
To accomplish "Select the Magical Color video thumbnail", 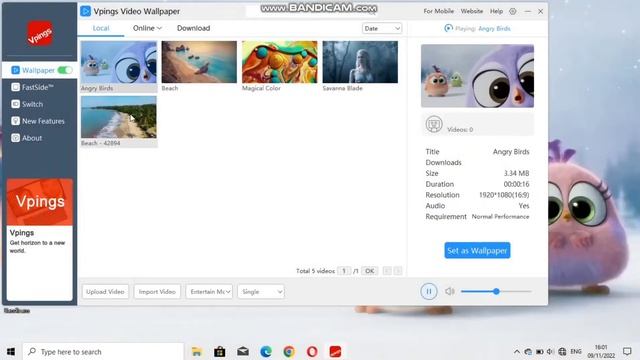I will [280, 62].
